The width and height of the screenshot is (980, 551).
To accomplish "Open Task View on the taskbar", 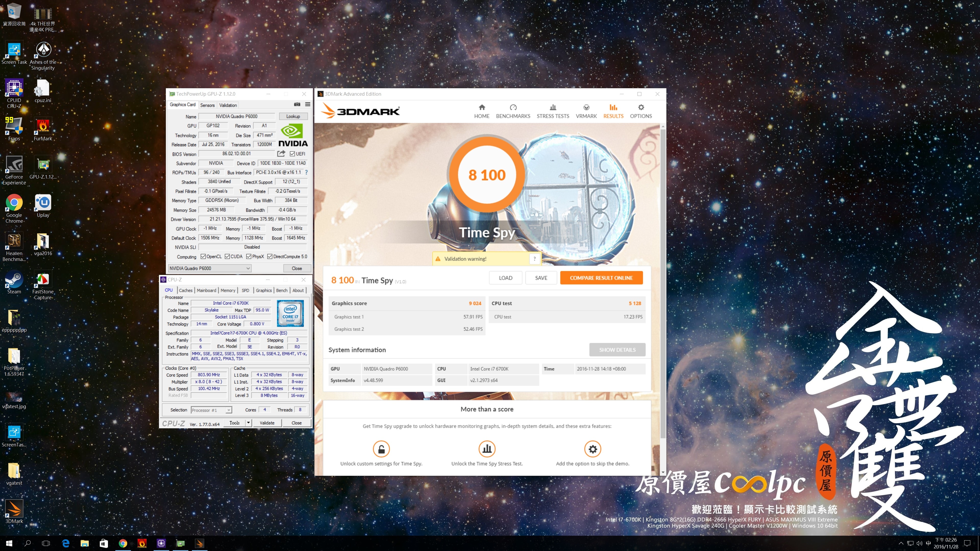I will (46, 543).
